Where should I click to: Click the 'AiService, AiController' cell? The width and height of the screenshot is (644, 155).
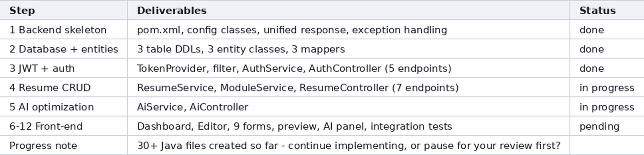tap(349, 107)
